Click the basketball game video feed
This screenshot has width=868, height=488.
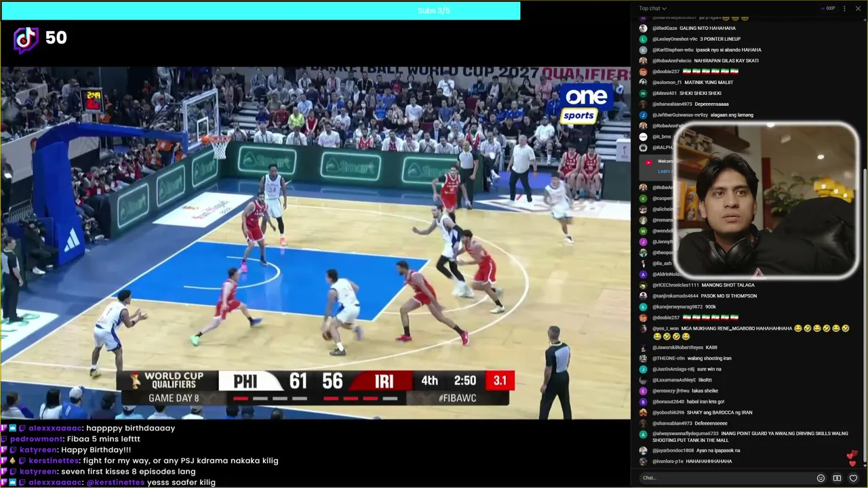click(315, 243)
